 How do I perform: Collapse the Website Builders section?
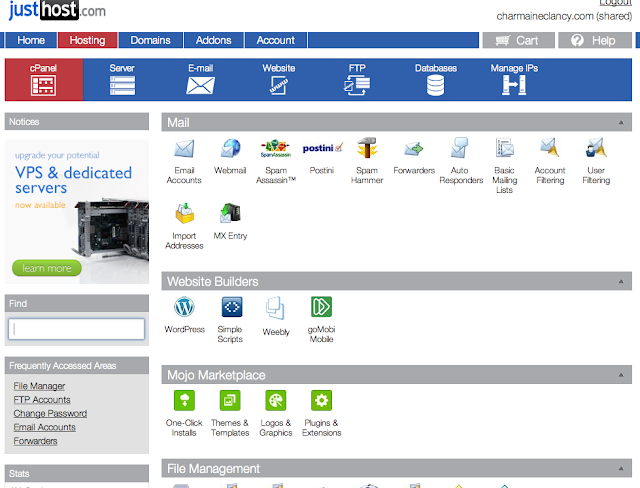point(621,282)
